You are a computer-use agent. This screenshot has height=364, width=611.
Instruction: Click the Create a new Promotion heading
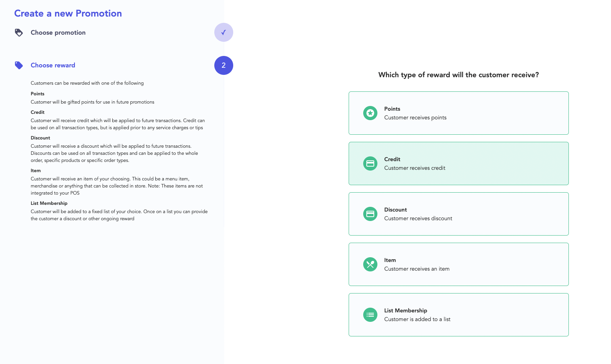68,13
